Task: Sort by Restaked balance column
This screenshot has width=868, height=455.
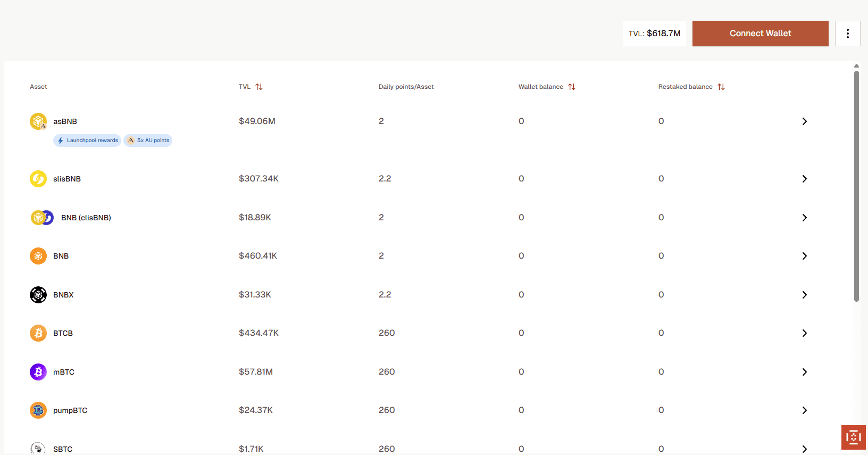Action: click(721, 87)
